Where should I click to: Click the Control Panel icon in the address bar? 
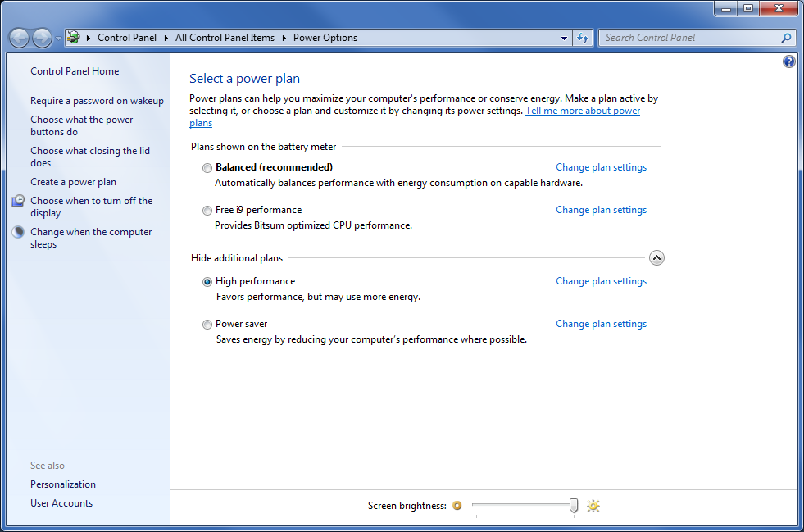[x=74, y=38]
